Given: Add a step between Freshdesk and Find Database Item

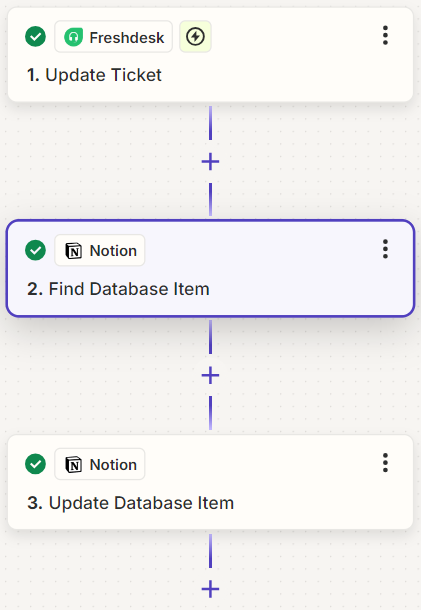Looking at the screenshot, I should (x=210, y=161).
